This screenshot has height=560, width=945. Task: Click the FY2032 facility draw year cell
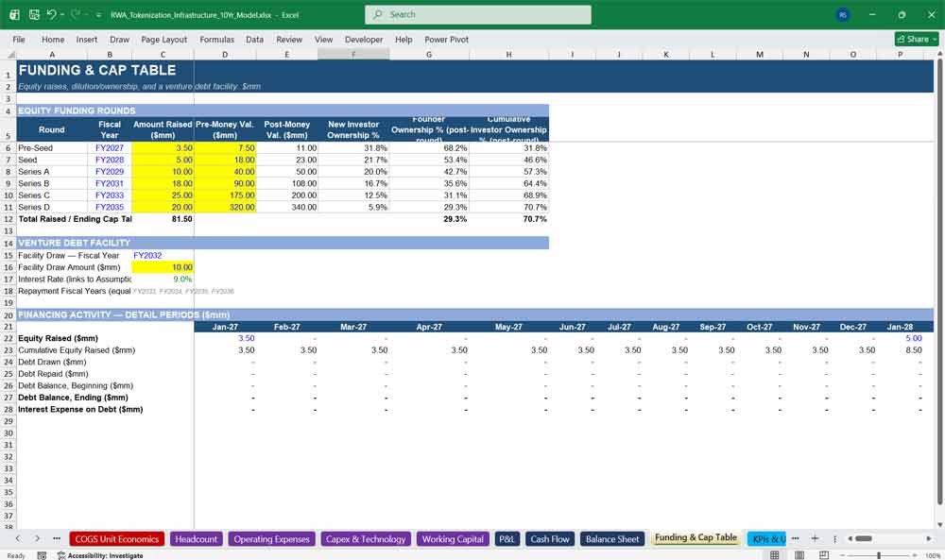coord(163,255)
